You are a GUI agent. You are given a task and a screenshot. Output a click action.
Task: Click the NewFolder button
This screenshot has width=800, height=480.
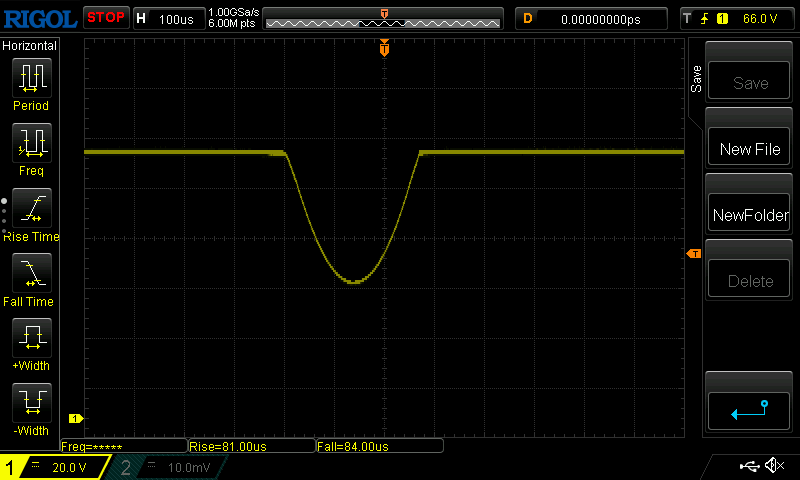749,213
